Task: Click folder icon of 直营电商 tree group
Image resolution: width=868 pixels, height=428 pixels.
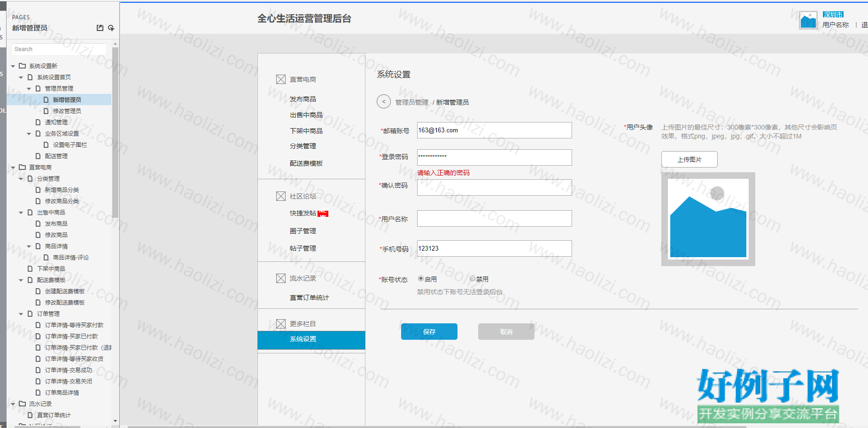Action: (22, 167)
